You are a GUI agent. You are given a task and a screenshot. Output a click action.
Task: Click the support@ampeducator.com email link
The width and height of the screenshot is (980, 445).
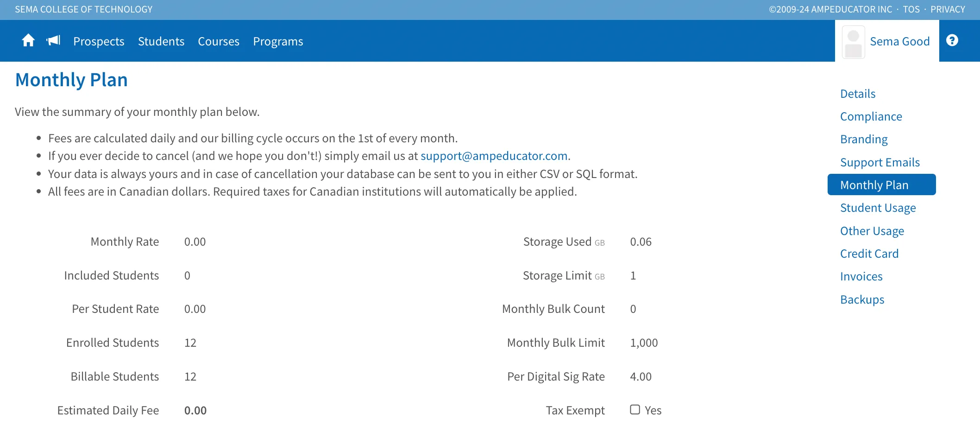click(x=494, y=156)
